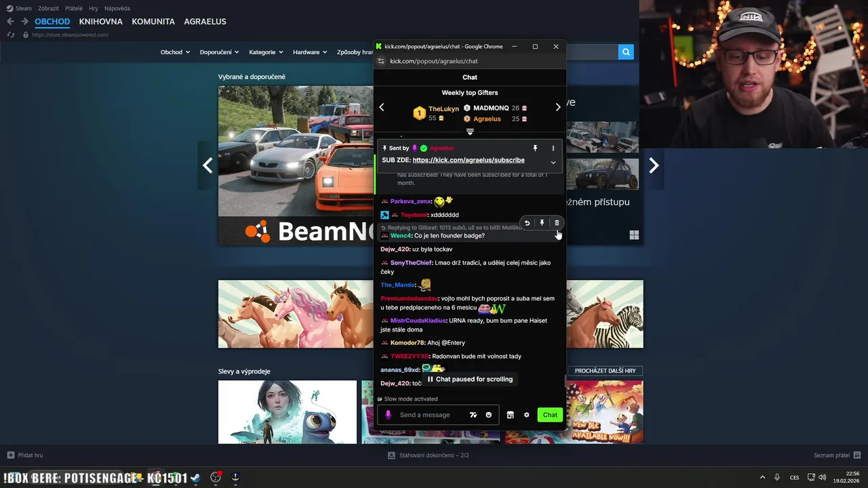Expand the Obchod dropdown in store navigation
Viewport: 868px width, 488px height.
175,52
